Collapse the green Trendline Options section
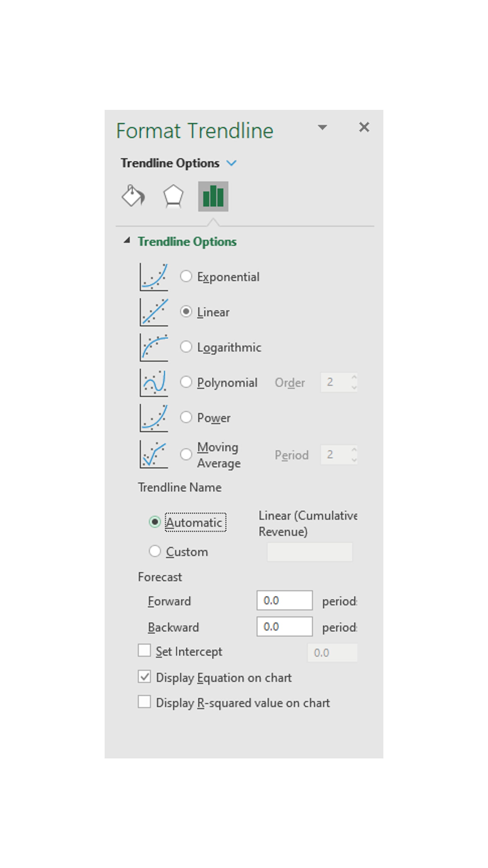The width and height of the screenshot is (488, 868). click(x=127, y=241)
